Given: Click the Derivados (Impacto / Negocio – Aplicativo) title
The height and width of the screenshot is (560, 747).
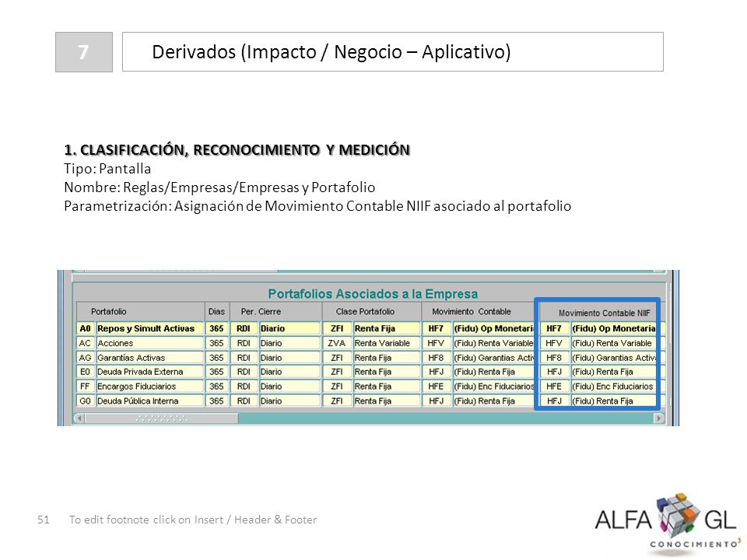Looking at the screenshot, I should point(331,52).
